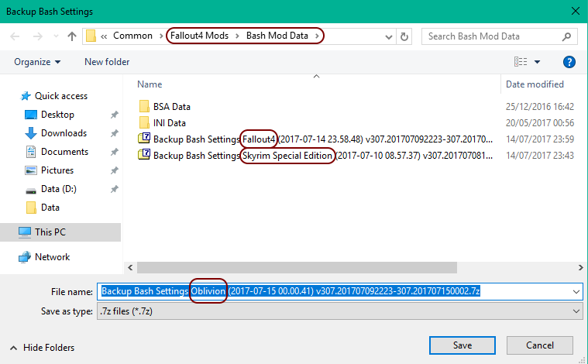Image resolution: width=588 pixels, height=364 pixels.
Task: Click the 14/07/2017 23:59 date cell
Action: [x=540, y=139]
